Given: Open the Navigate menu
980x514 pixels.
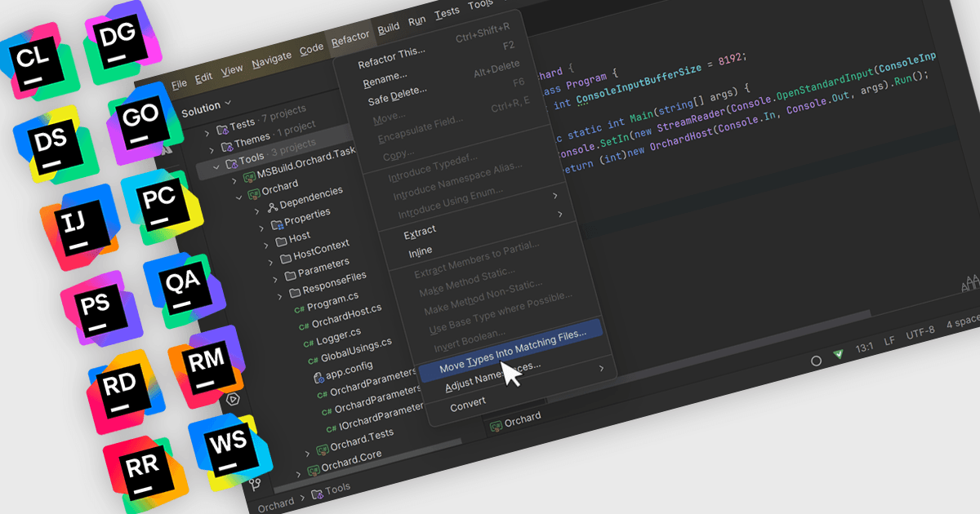Looking at the screenshot, I should point(271,59).
